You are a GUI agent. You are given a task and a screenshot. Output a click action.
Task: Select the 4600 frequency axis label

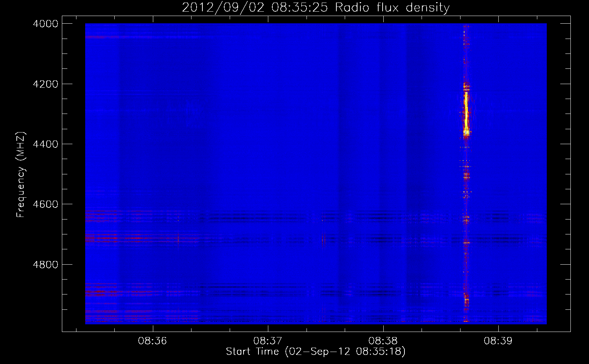coord(46,204)
